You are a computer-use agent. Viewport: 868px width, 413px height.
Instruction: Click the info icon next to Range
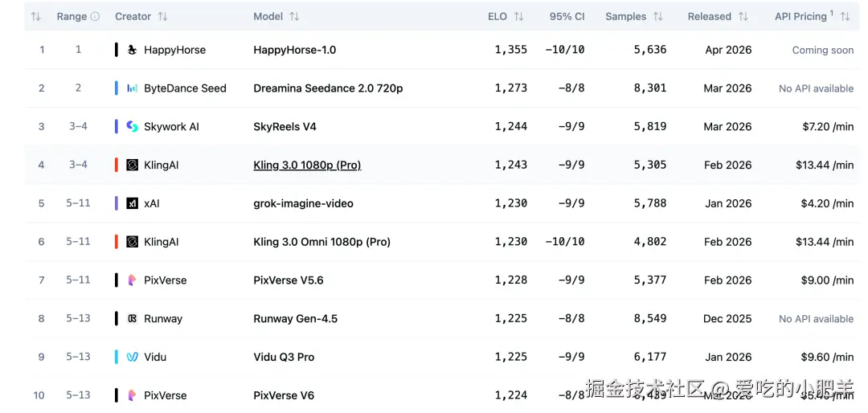tap(96, 16)
